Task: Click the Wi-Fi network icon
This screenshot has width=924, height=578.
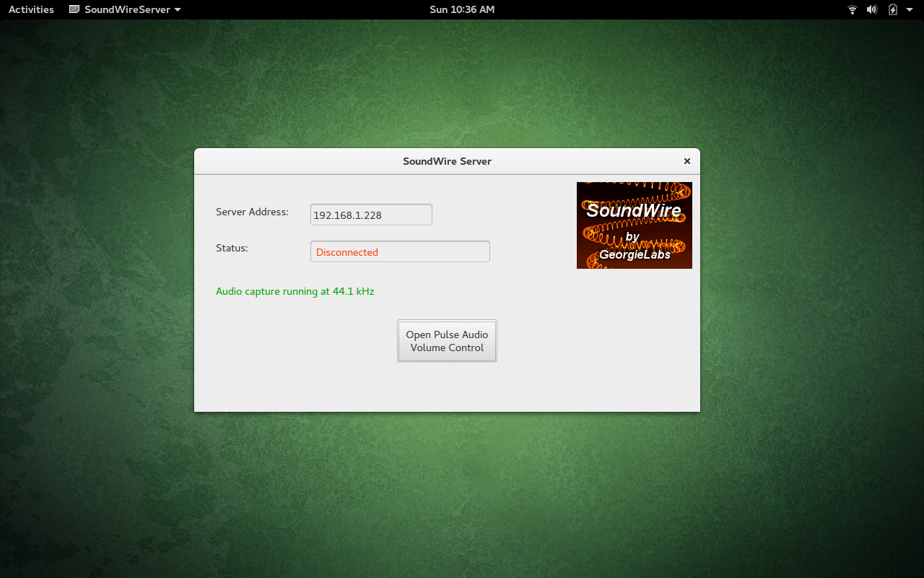Action: (853, 9)
